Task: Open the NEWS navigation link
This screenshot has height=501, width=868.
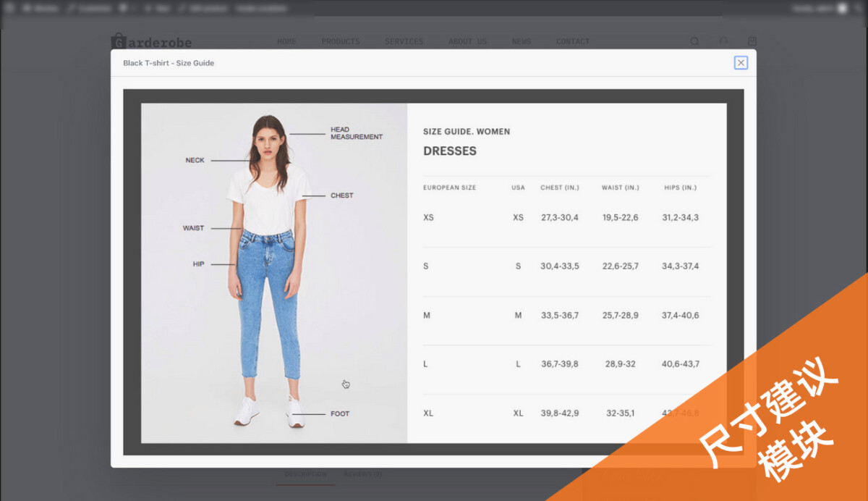Action: click(522, 42)
